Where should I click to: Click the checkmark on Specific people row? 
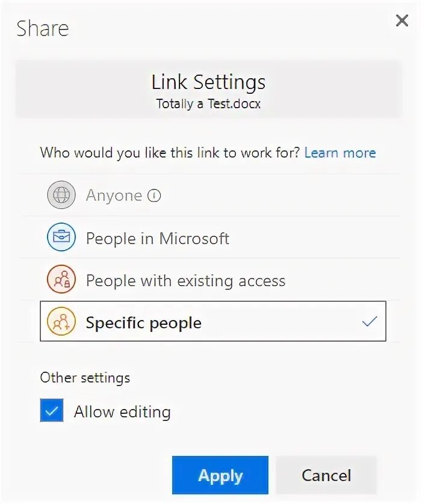tap(370, 321)
